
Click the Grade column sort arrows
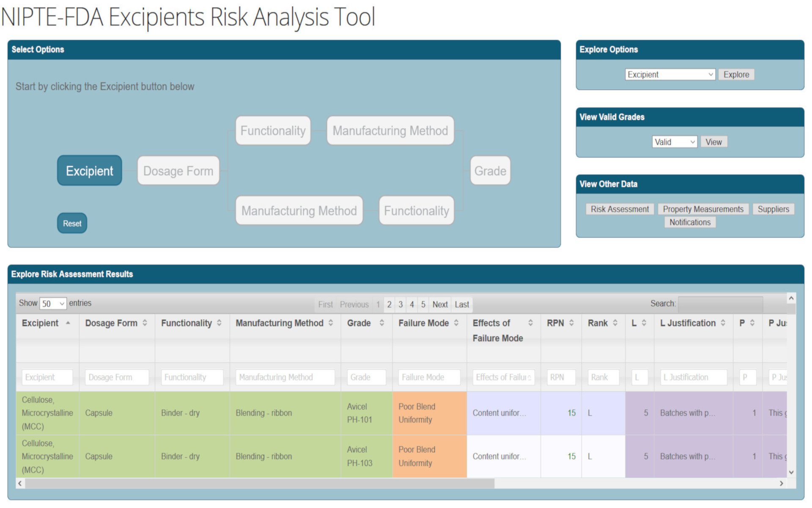(381, 323)
